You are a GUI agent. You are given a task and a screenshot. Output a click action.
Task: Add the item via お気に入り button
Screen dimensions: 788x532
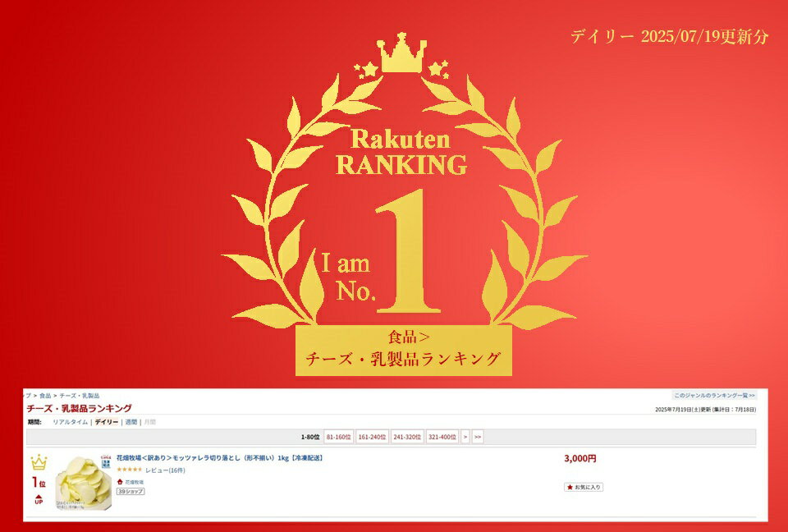tap(584, 487)
